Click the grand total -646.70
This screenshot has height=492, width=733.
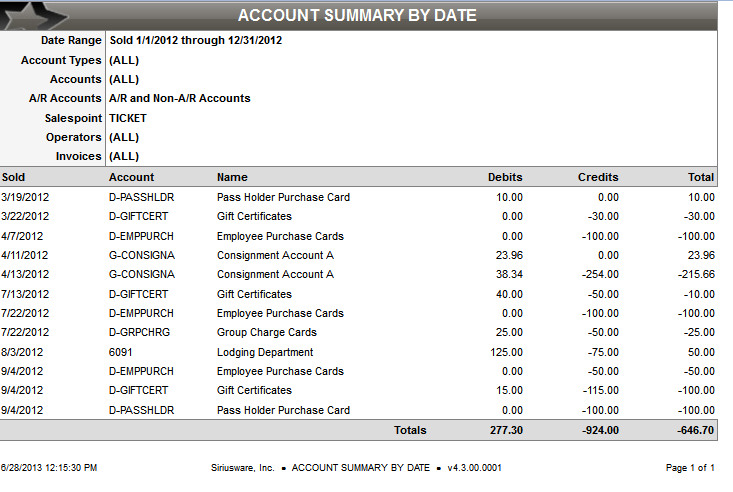click(x=696, y=430)
